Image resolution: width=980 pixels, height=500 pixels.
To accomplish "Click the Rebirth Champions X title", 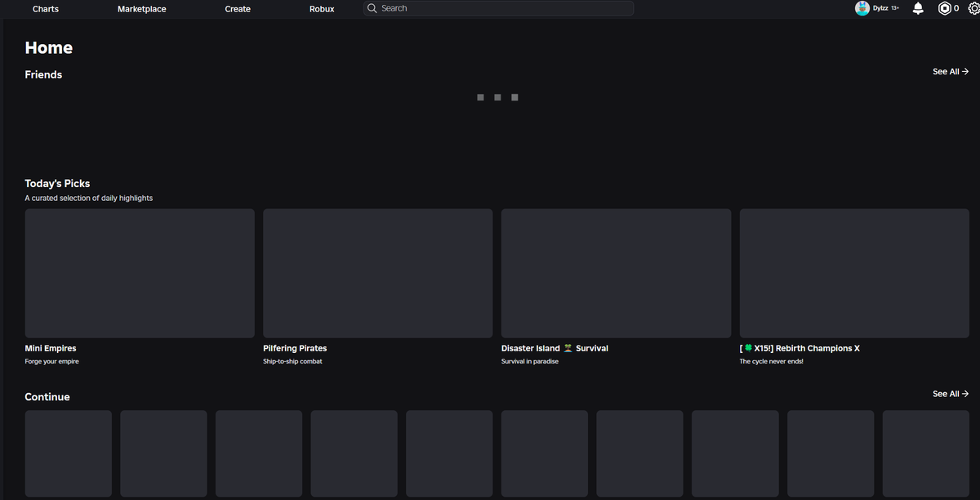I will (x=800, y=348).
